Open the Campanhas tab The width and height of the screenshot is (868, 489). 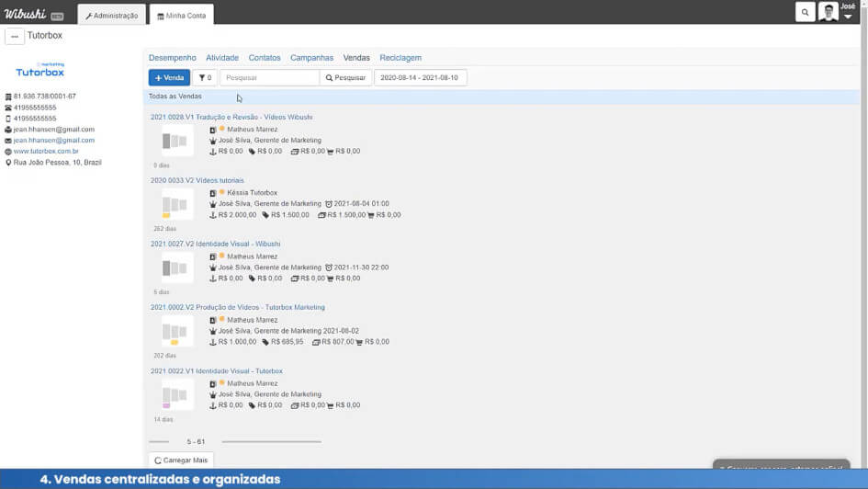[311, 58]
